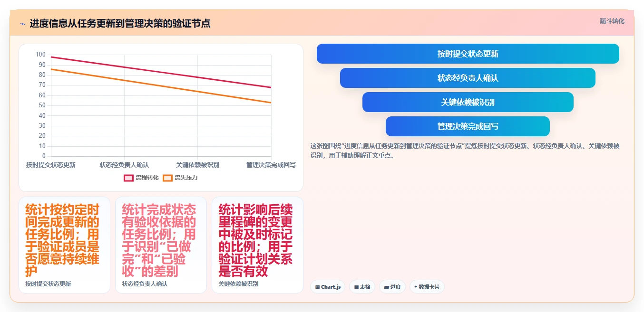Click the lightning icon beside the title
The image size is (644, 312).
22,24
